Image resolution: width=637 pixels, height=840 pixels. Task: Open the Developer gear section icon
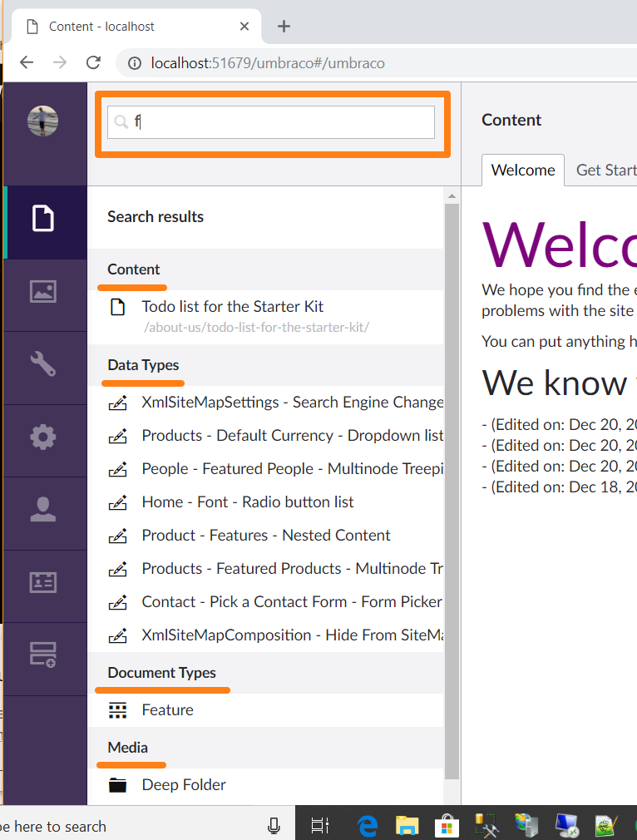click(x=43, y=437)
